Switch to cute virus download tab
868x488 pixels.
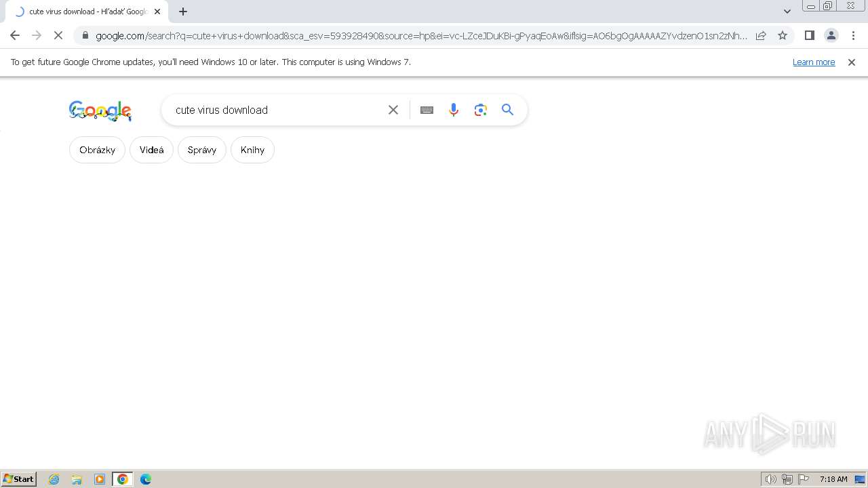[x=87, y=12]
